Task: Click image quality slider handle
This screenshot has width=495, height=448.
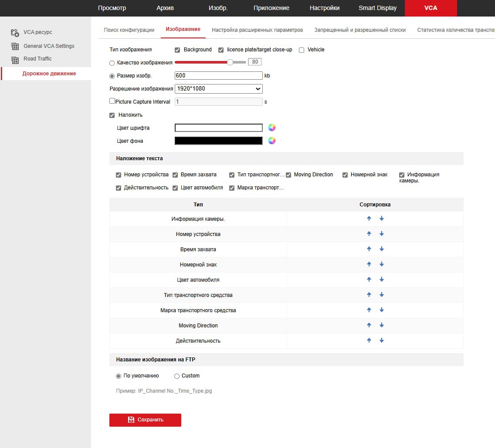Action: pyautogui.click(x=230, y=62)
